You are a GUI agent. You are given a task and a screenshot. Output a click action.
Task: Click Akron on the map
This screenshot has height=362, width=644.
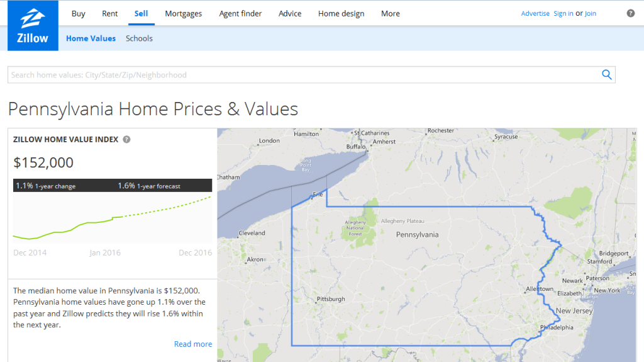tap(255, 259)
